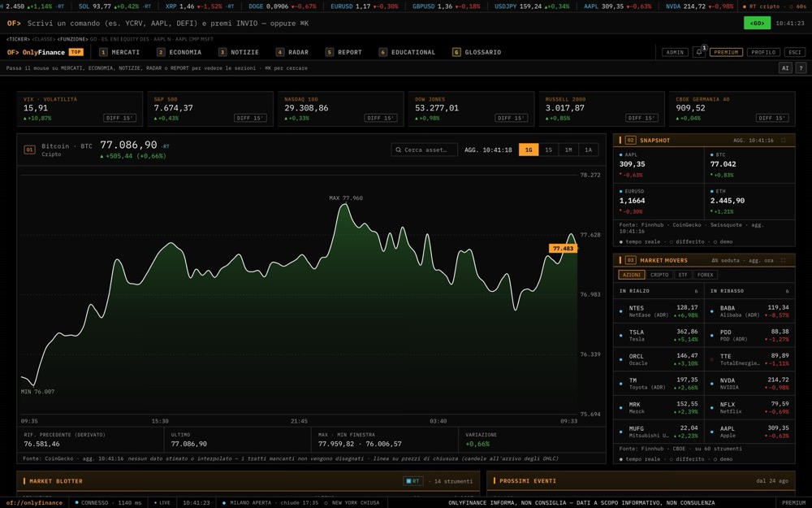
Task: Open PROFILO page
Action: [763, 52]
